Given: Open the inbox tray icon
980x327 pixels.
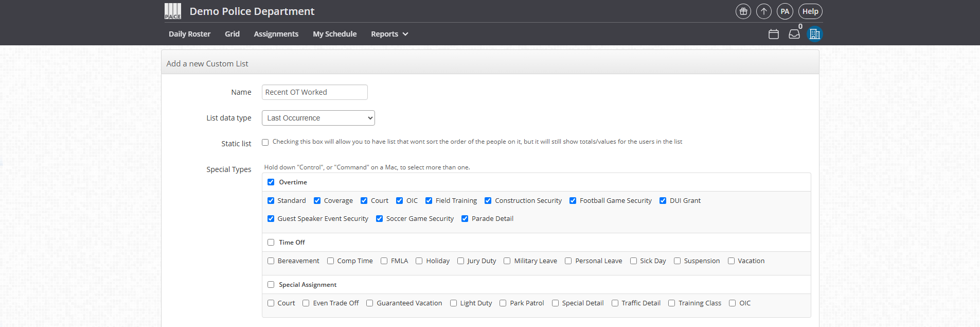Looking at the screenshot, I should coord(794,34).
